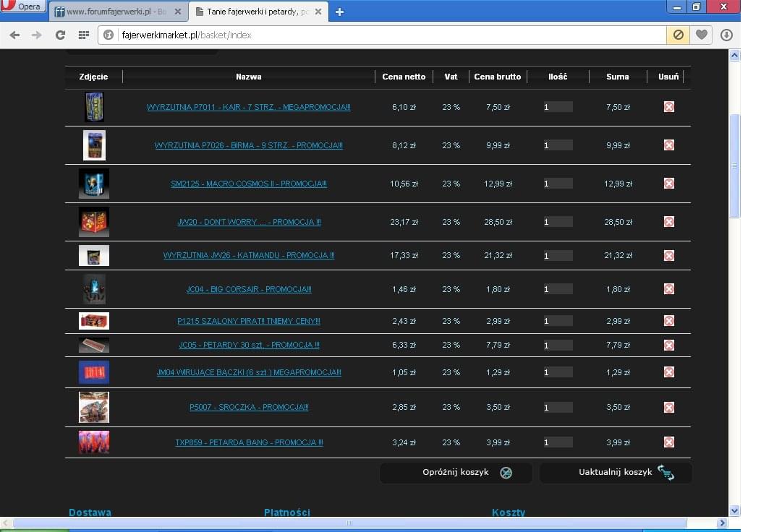
Task: Open P5007 SROCZKA thumbnail image
Action: [93, 408]
